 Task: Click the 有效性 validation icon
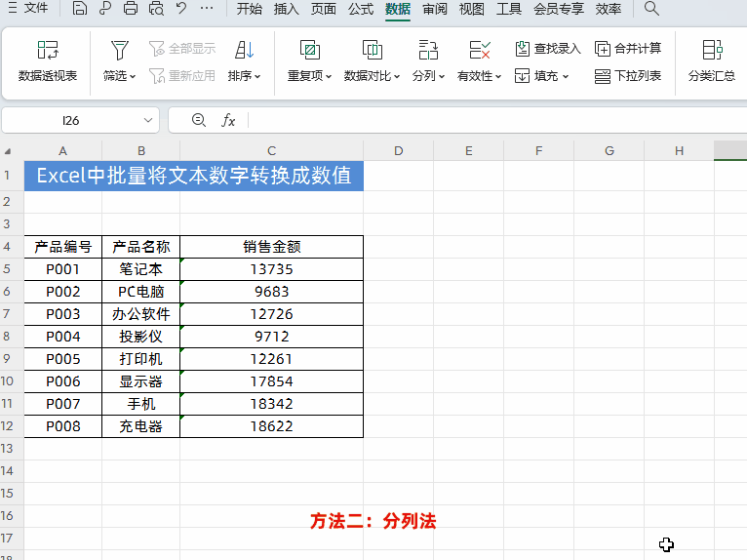(x=479, y=50)
